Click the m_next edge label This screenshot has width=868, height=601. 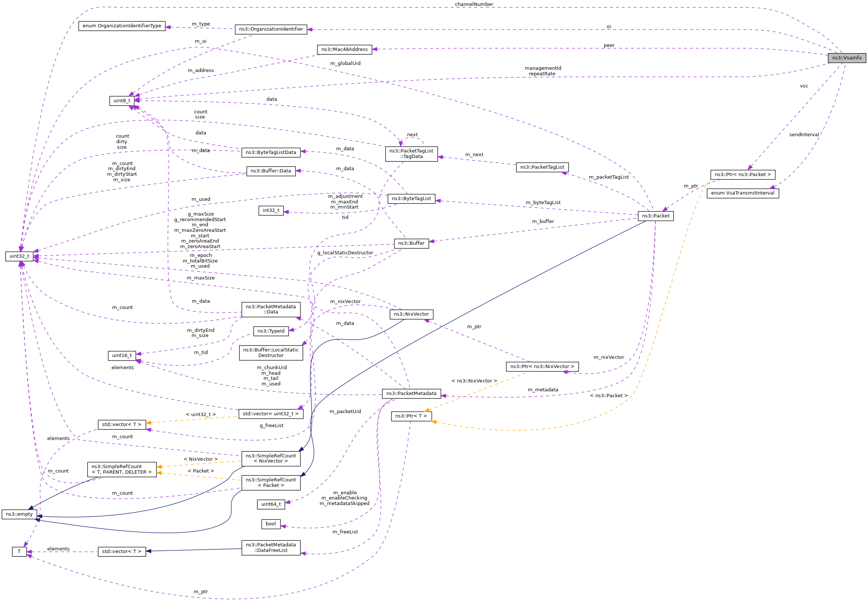(474, 155)
